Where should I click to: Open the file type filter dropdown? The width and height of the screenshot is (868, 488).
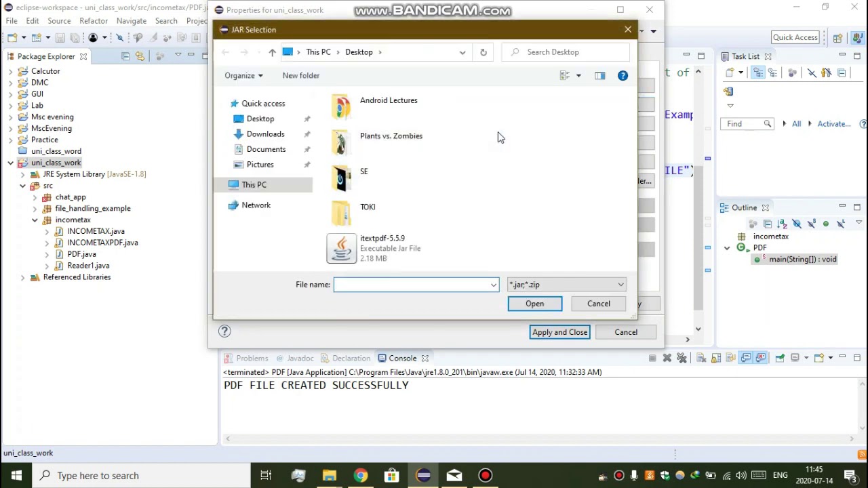tap(566, 285)
